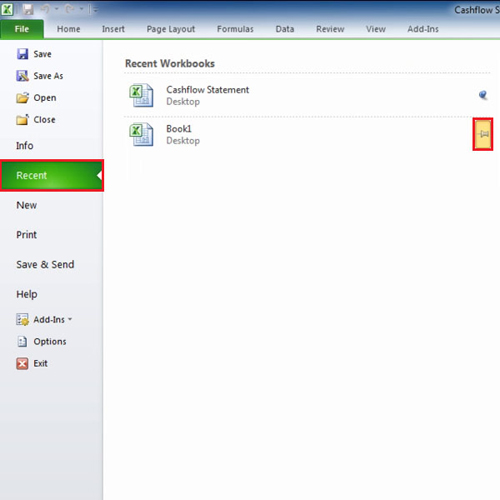
Task: Click the Save icon in Quick Access Toolbar
Action: (x=28, y=10)
